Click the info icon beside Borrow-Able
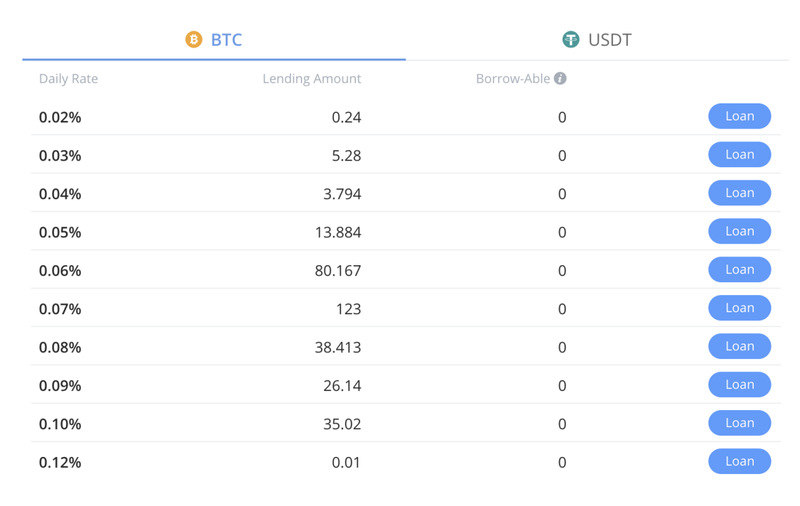 pyautogui.click(x=560, y=78)
